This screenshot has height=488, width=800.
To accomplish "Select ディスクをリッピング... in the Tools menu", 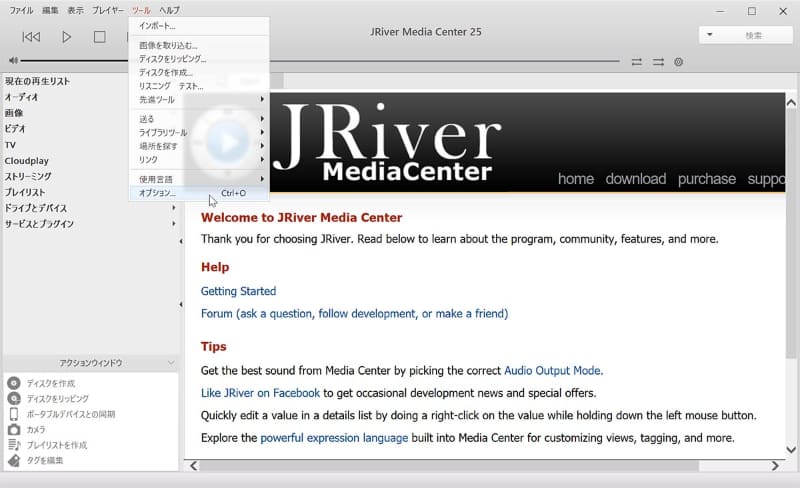I will click(199, 59).
